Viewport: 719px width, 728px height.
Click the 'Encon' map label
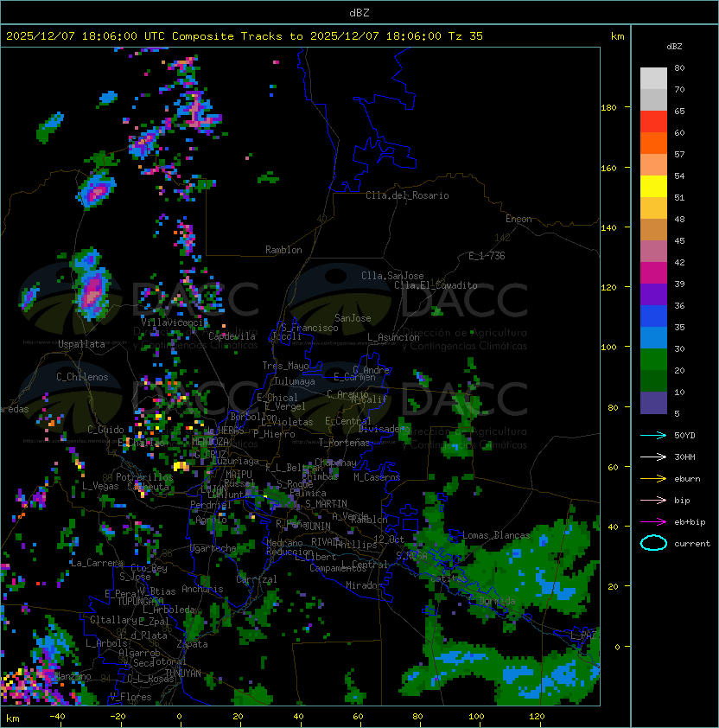point(519,219)
